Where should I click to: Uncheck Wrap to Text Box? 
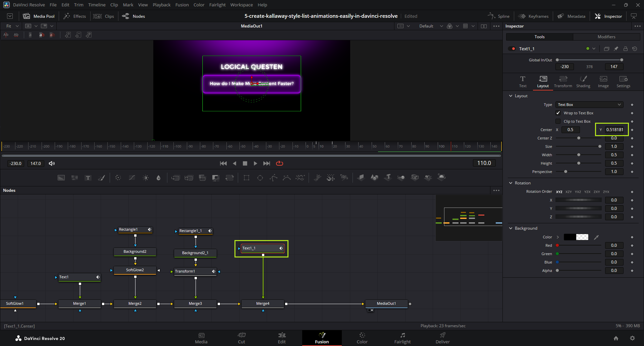[558, 113]
